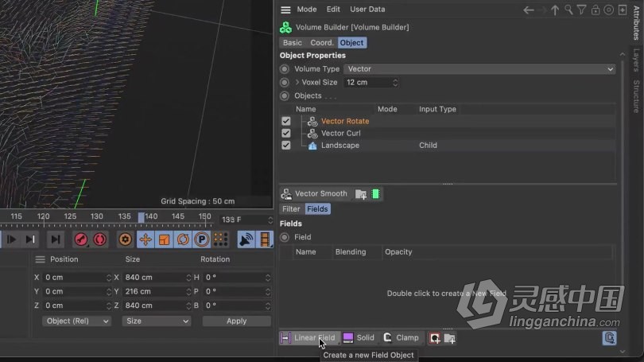The width and height of the screenshot is (644, 362).
Task: Open the Attributes panel hamburger menu
Action: pos(285,10)
